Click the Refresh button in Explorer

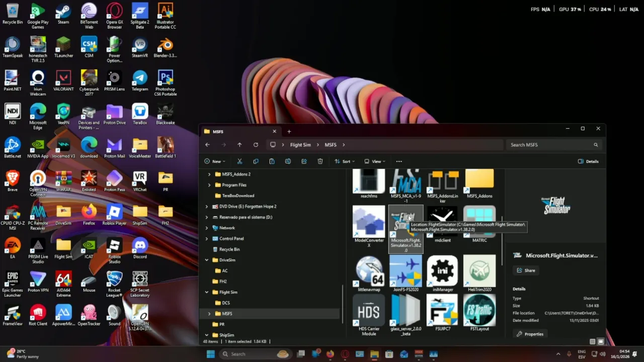click(256, 145)
